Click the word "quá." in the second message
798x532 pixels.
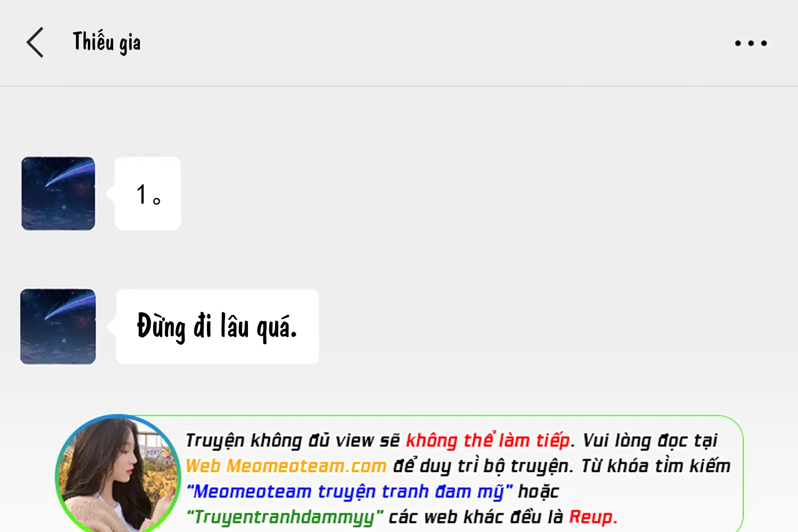(277, 328)
